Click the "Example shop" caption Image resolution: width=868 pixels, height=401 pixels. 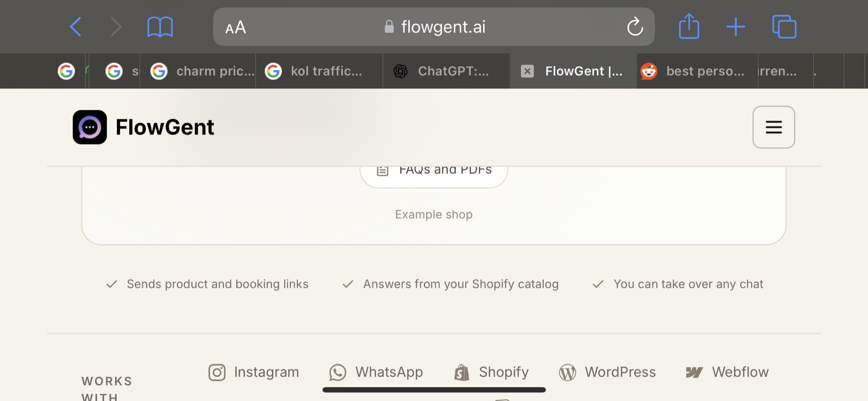click(x=434, y=214)
